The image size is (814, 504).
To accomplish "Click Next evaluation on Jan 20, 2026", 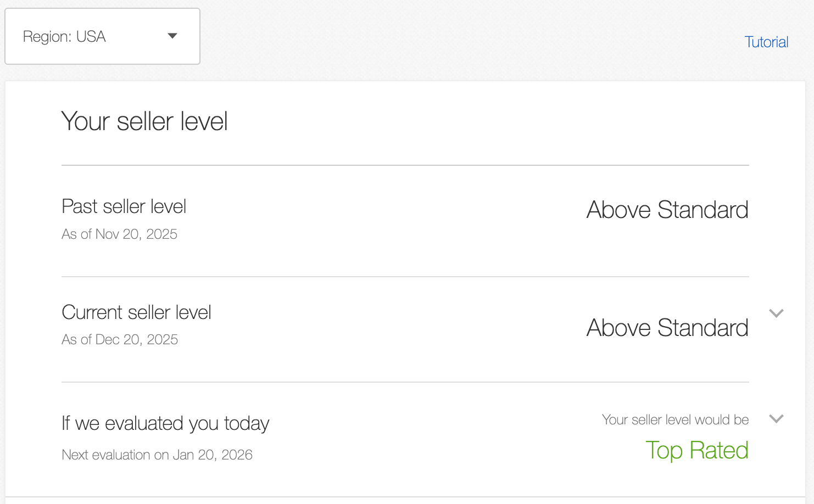I will coord(157,455).
